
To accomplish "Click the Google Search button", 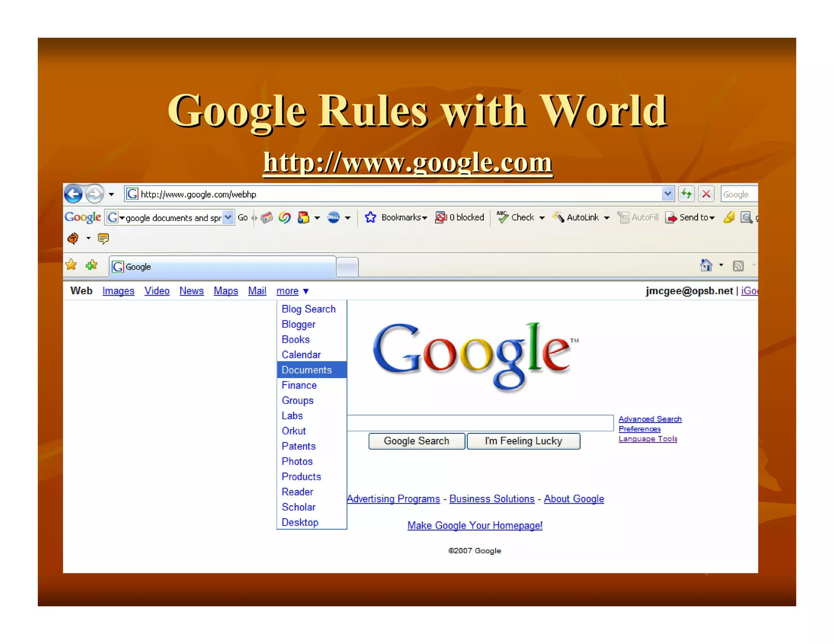I will tap(417, 441).
